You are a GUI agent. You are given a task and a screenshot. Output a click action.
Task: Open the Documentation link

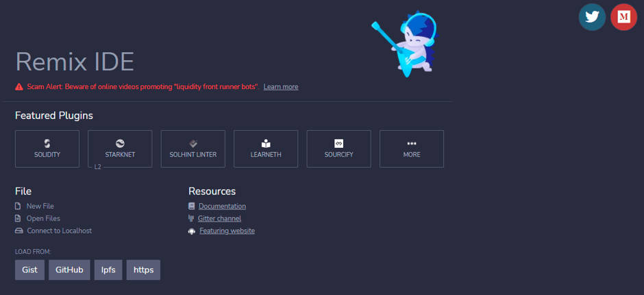click(222, 206)
